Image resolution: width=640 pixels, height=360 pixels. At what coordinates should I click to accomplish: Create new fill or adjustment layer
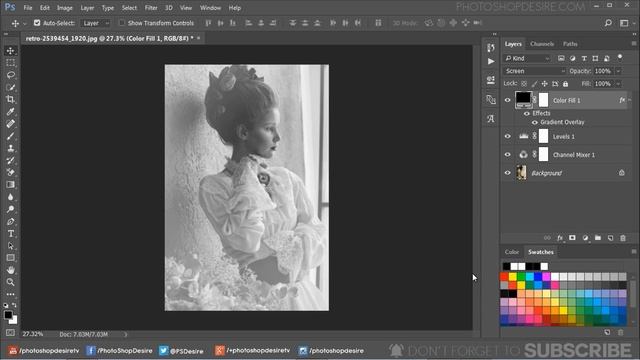coord(585,238)
